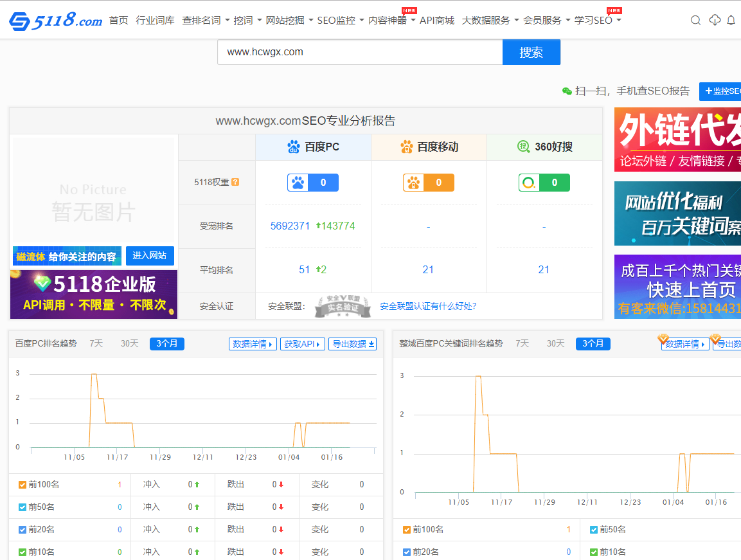Viewport: 741px width, 560px height.
Task: Click the orange trend line in left chart
Action: click(119, 423)
